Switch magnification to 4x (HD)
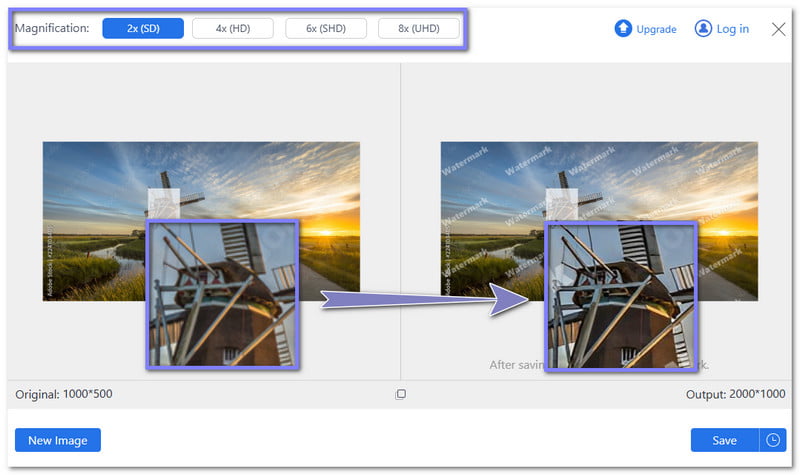 coord(233,28)
